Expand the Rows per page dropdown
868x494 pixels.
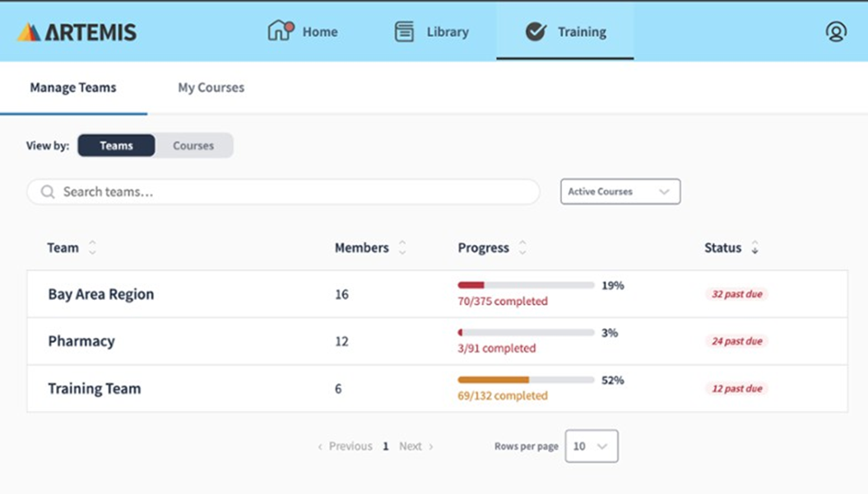pos(591,446)
